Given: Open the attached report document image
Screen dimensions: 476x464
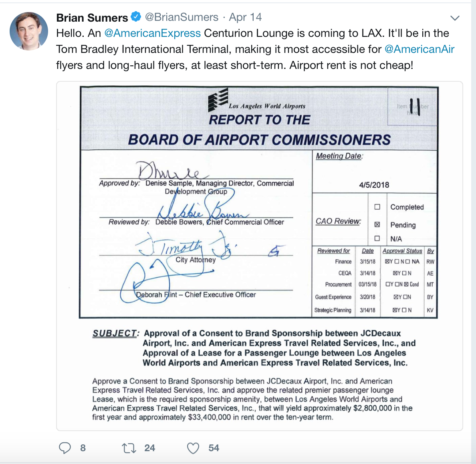Looking at the screenshot, I should pos(260,256).
